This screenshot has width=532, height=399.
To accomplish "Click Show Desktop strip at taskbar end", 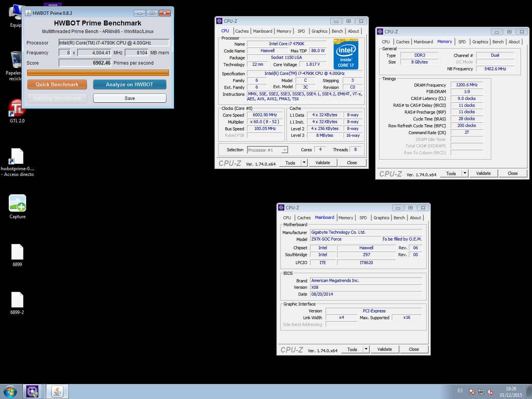I will click(529, 391).
